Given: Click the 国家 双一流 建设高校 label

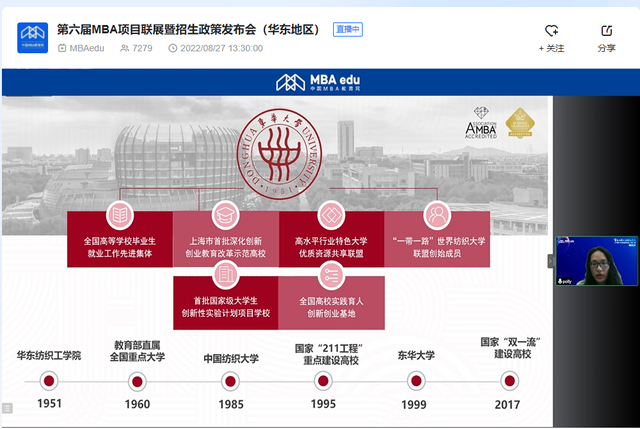Looking at the screenshot, I should [x=511, y=348].
